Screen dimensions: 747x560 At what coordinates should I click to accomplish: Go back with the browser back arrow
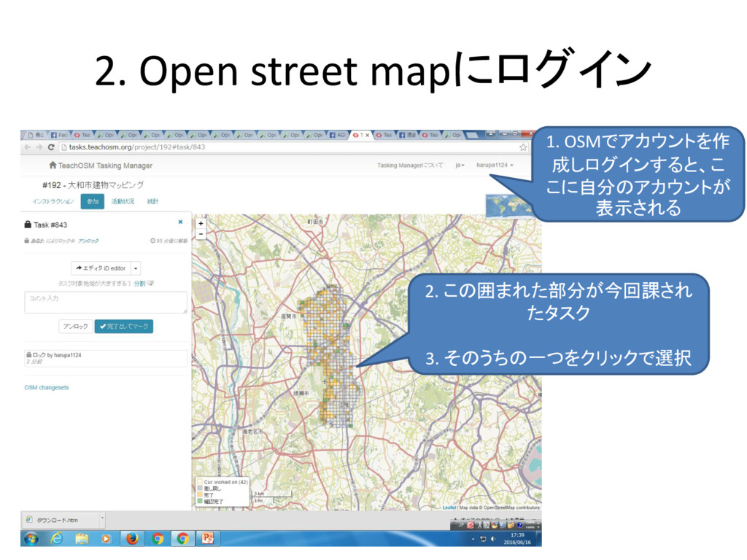point(28,147)
